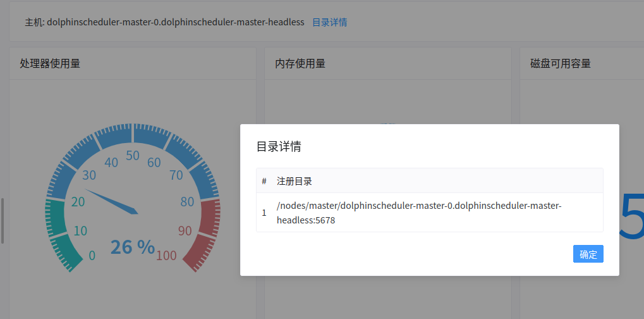Click the 26 % gauge value
644x319 pixels.
[133, 247]
